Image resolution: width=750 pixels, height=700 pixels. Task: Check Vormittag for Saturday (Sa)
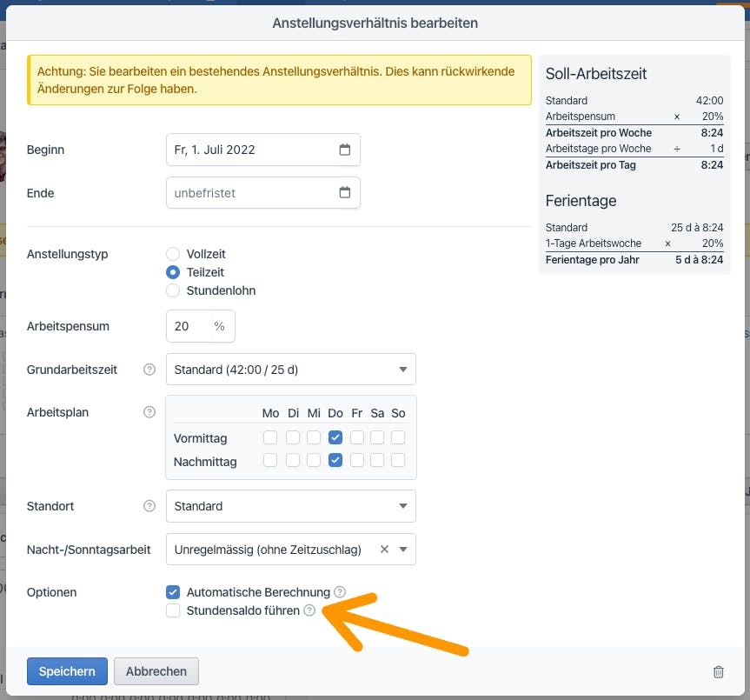coord(377,437)
